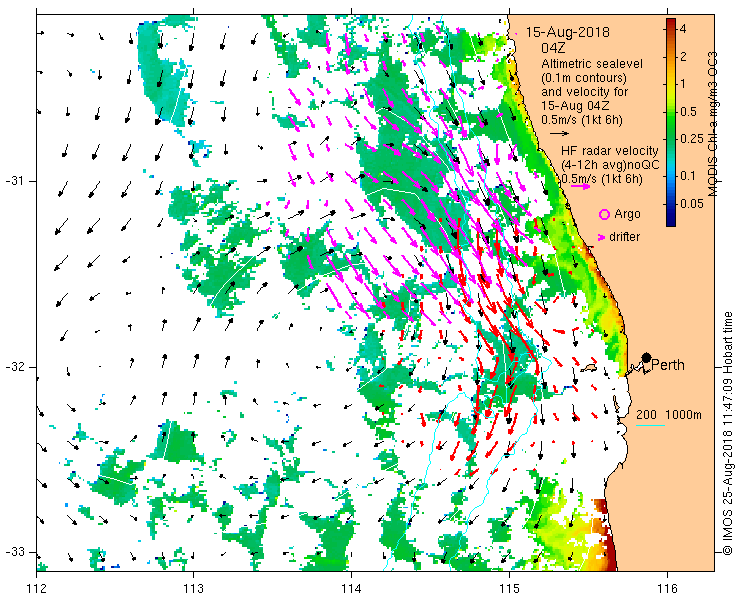Click the small island west of Perth

pos(589,368)
